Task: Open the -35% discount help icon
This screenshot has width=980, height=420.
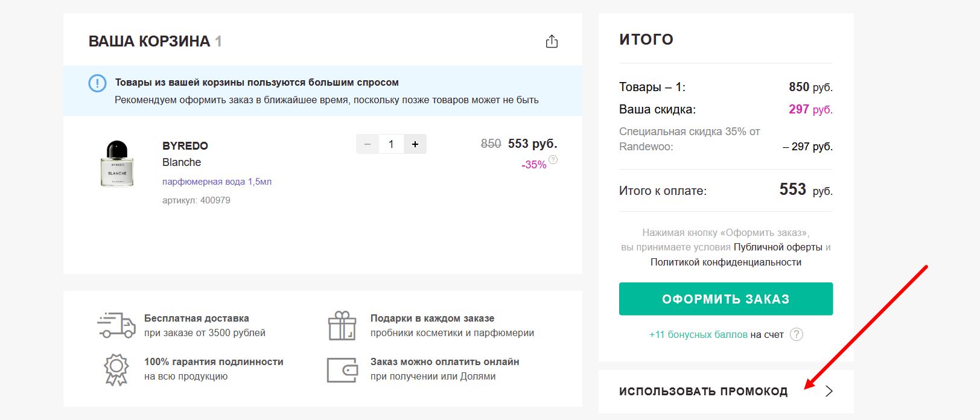Action: pos(553,160)
